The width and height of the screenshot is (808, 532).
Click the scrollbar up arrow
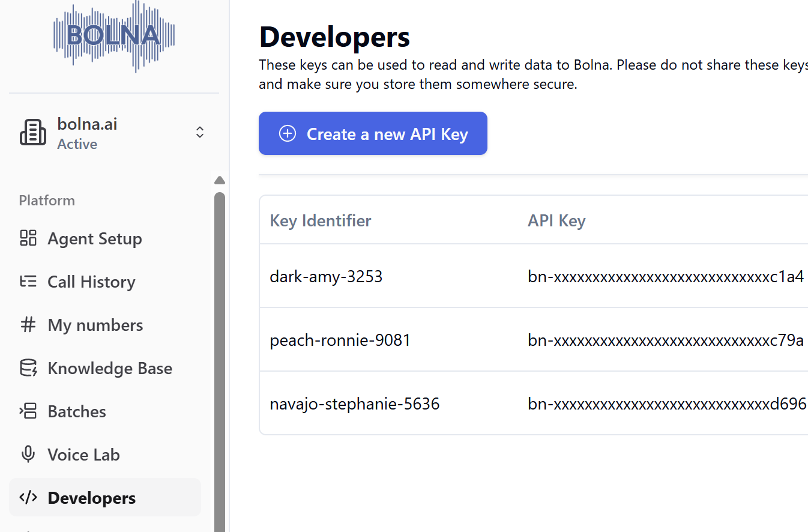[220, 180]
